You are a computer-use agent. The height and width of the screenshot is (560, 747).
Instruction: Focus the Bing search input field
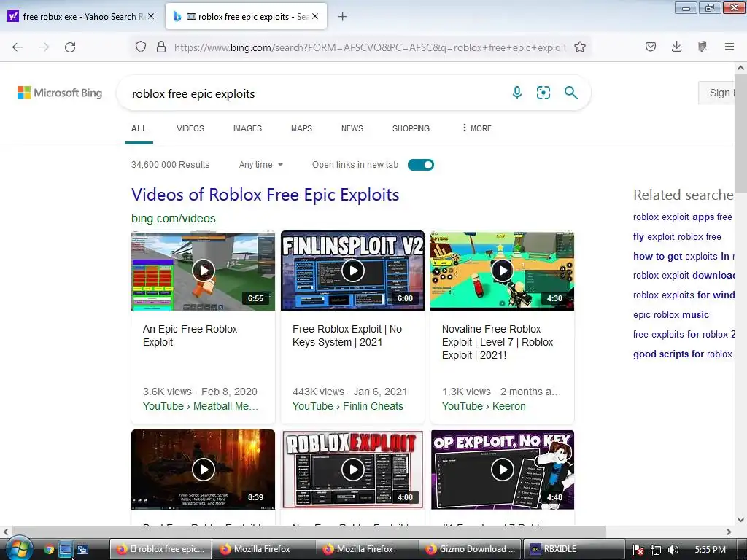[x=314, y=93]
